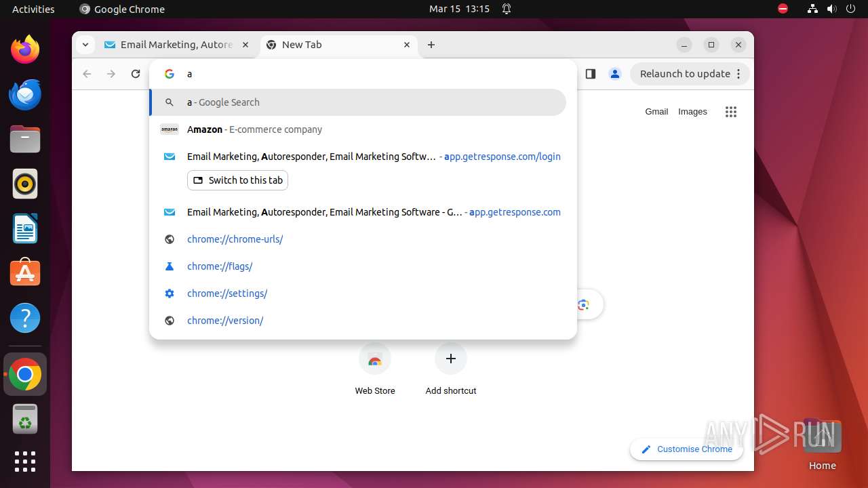Select the 'a - Google Search' suggestion
This screenshot has height=488, width=868.
click(357, 102)
